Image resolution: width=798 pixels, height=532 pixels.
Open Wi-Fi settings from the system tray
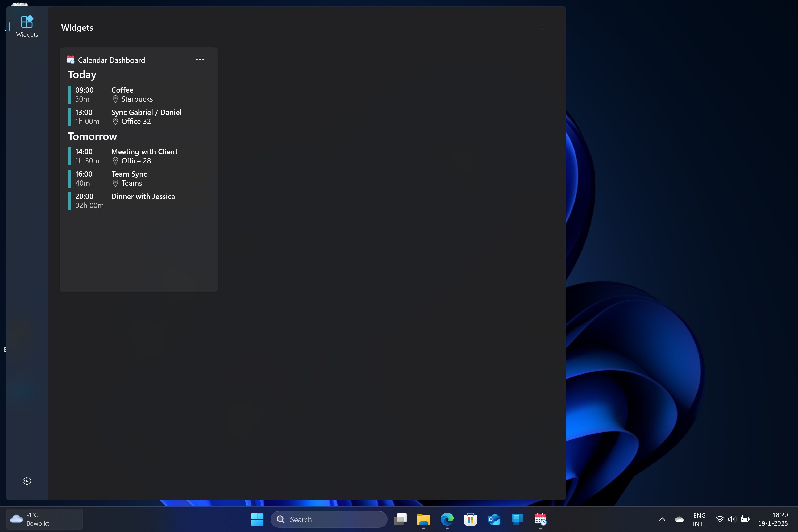click(719, 519)
